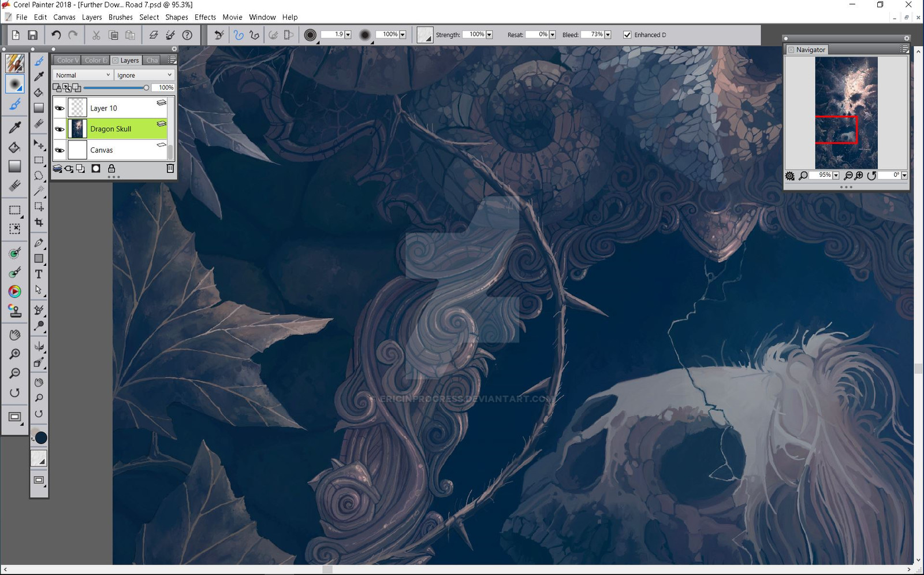Image resolution: width=924 pixels, height=575 pixels.
Task: Open the Bleed 73% dropdown arrow
Action: (608, 35)
